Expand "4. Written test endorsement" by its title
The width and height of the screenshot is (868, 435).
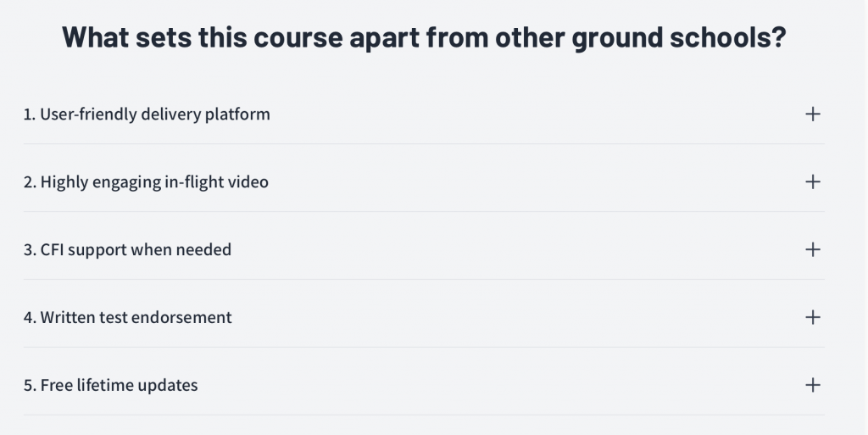(x=127, y=317)
